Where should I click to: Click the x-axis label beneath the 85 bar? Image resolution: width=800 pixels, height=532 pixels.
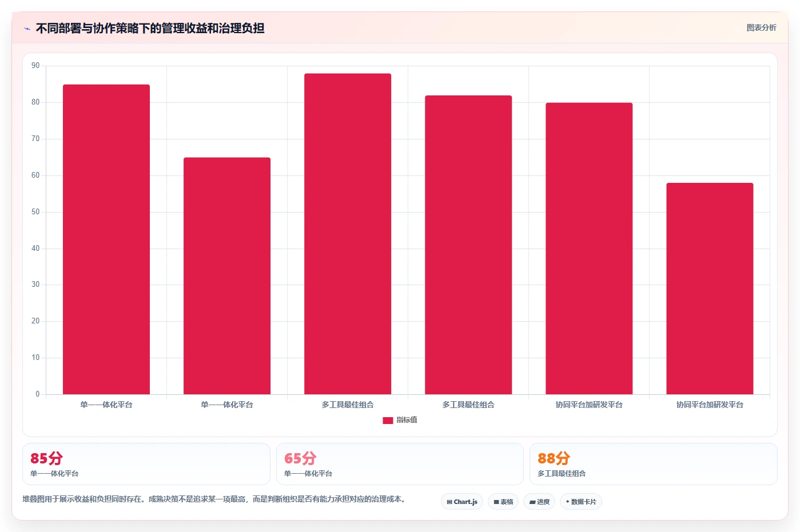106,405
